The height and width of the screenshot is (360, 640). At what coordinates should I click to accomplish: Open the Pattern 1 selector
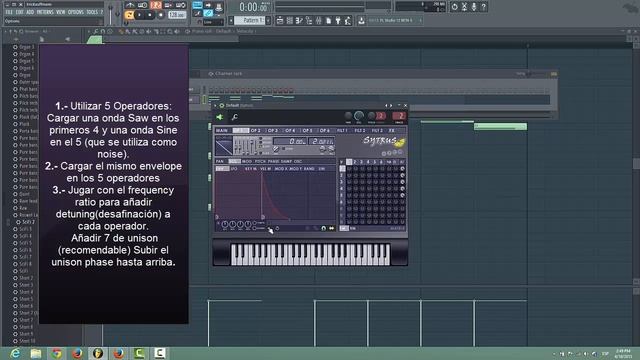point(249,20)
